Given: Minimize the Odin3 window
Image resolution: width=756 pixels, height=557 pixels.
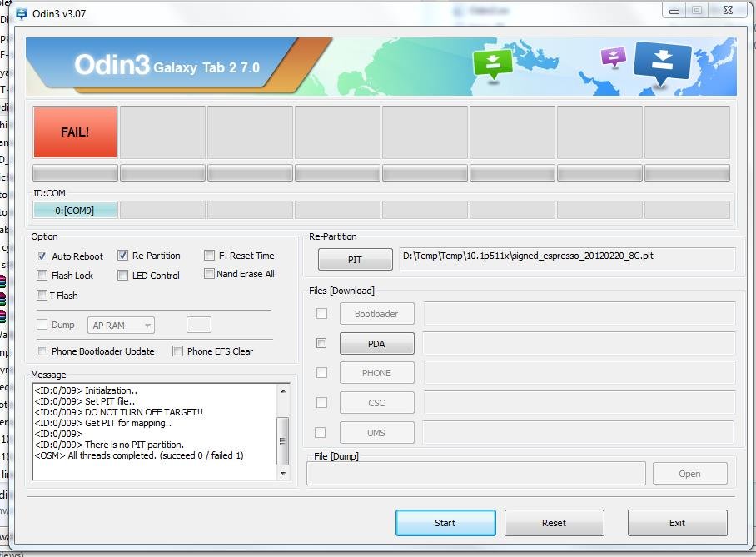Looking at the screenshot, I should [x=674, y=10].
